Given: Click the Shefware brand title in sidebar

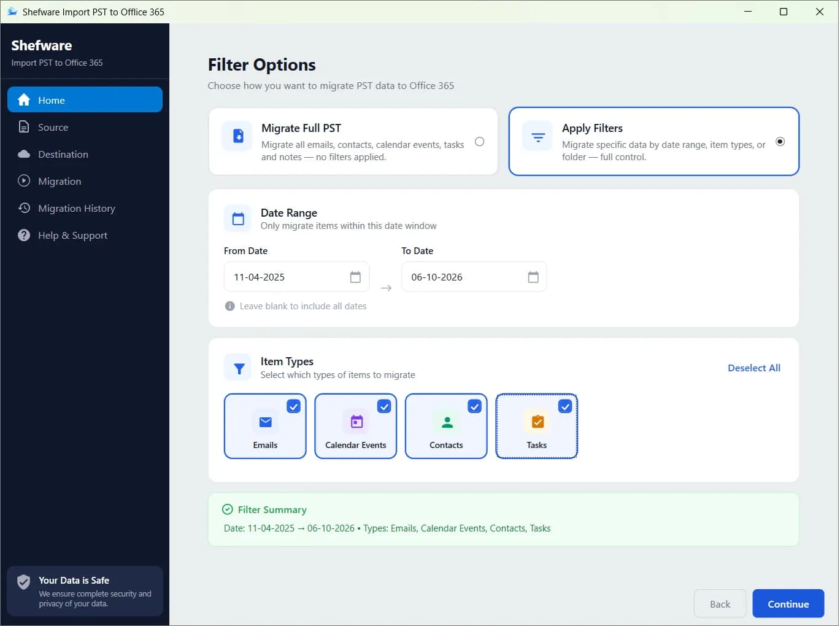Looking at the screenshot, I should pyautogui.click(x=41, y=45).
